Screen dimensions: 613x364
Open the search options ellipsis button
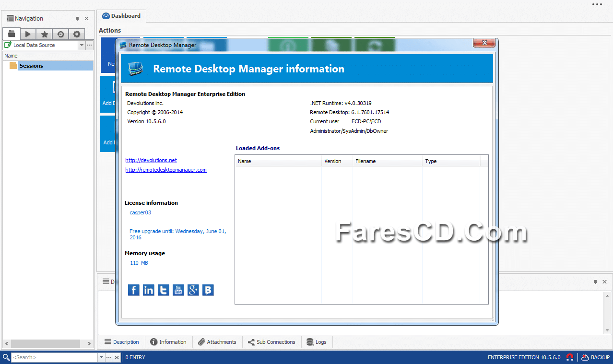tap(109, 357)
